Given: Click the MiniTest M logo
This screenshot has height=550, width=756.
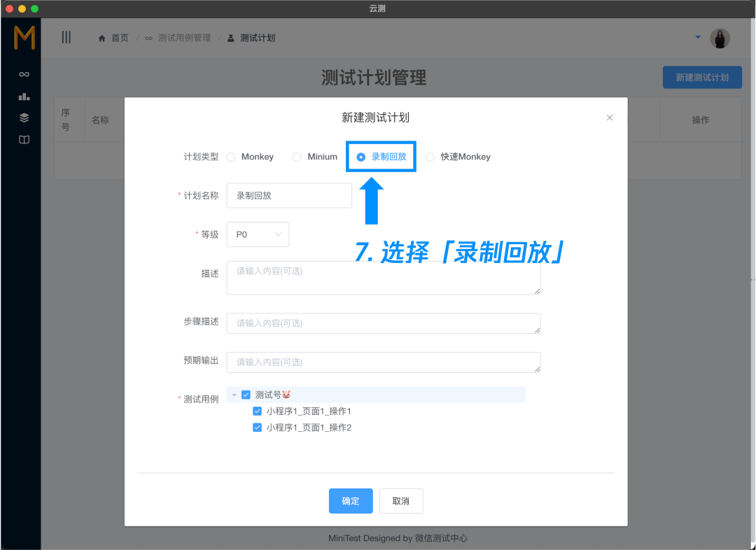Looking at the screenshot, I should point(24,38).
